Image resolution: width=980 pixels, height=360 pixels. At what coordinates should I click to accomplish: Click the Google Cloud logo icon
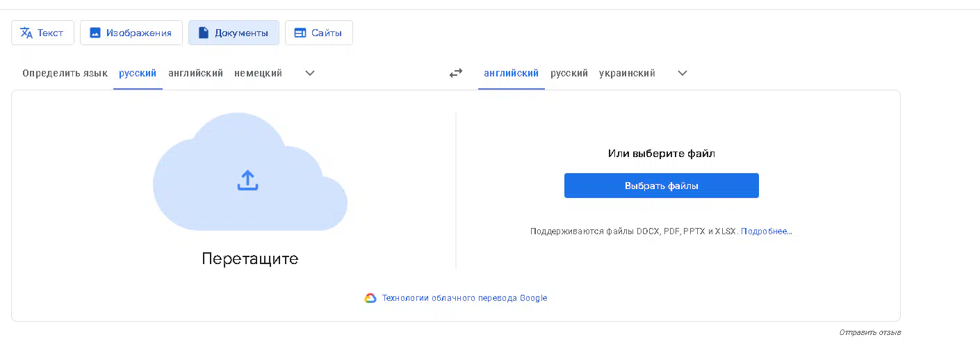(370, 298)
